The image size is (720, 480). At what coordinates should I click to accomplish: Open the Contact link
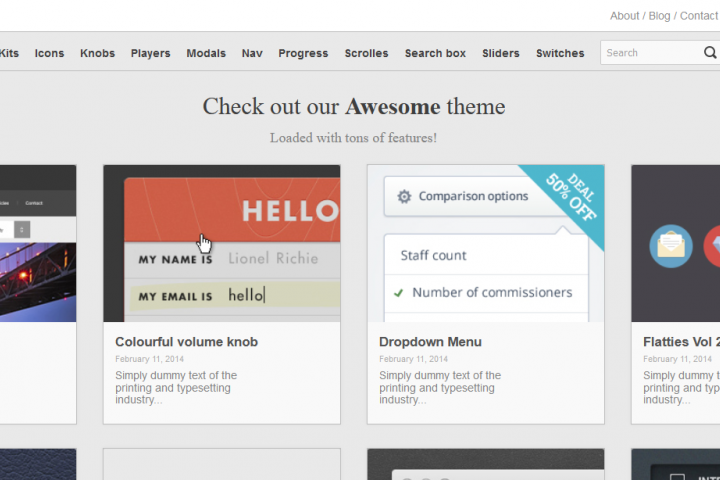698,16
